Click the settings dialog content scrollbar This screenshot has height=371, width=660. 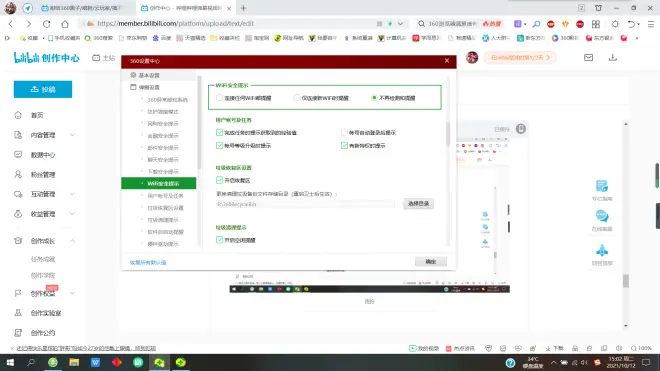coord(447,135)
